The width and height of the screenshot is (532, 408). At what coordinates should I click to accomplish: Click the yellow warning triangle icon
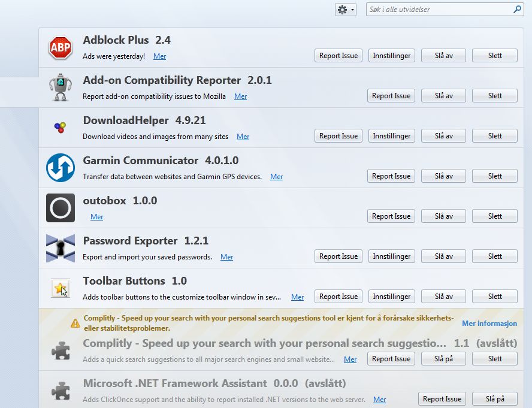[75, 323]
